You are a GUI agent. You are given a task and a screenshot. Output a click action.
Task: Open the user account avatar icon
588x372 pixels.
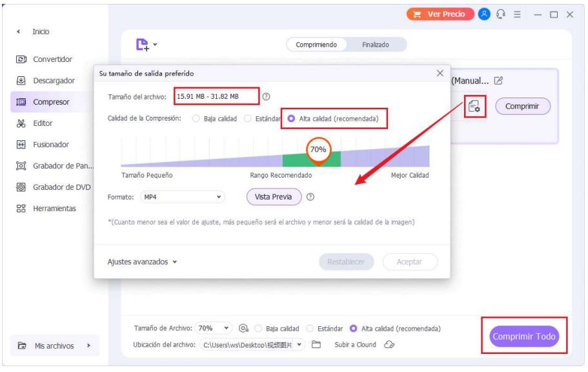(484, 14)
